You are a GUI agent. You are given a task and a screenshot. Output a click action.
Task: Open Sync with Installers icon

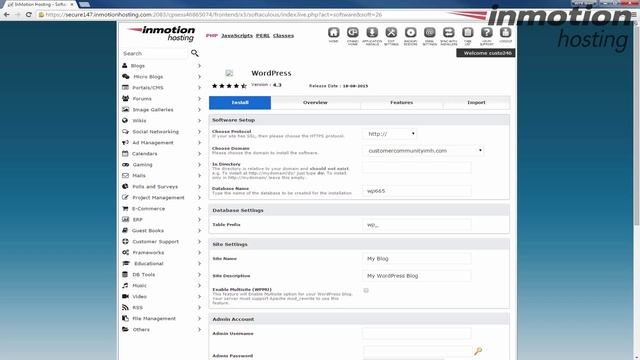pyautogui.click(x=449, y=33)
